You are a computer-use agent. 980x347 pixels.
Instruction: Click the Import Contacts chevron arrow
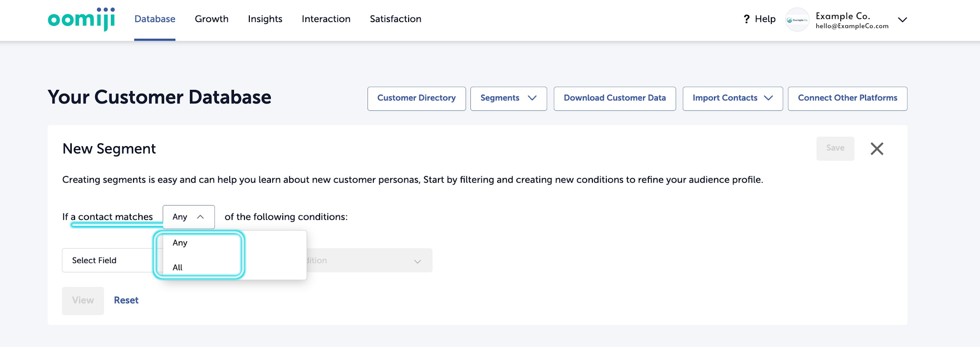click(768, 98)
